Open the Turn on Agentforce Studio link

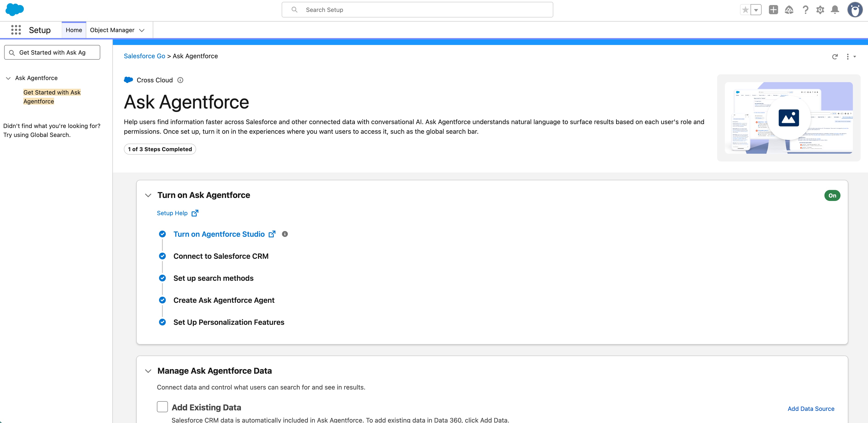(219, 234)
